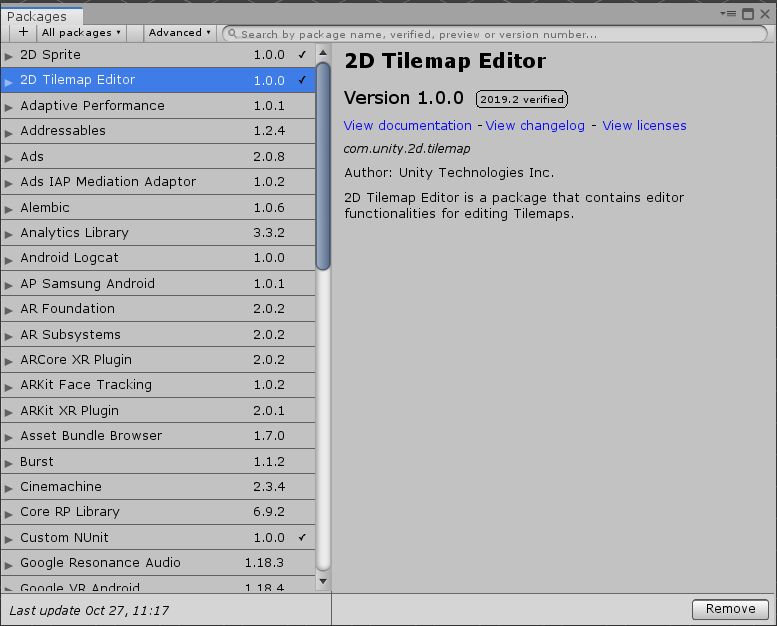The image size is (777, 626).
Task: Expand the Adaptive Performance arrow
Action: click(x=8, y=107)
